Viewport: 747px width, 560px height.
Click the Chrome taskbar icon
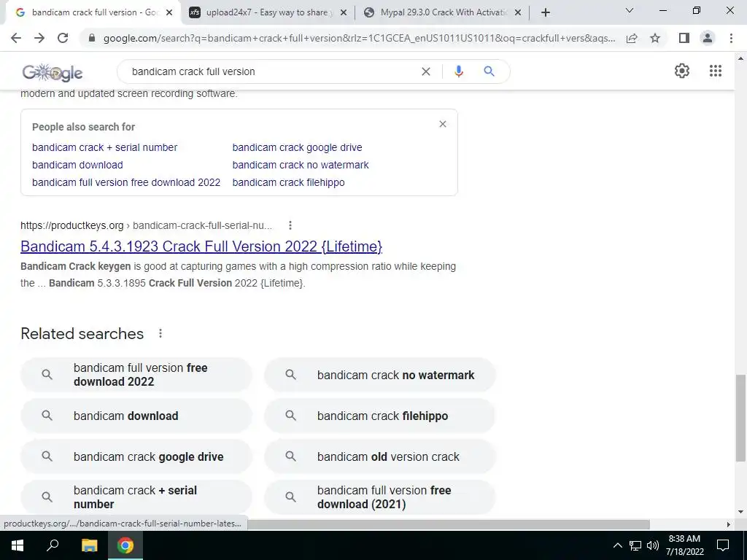pos(125,545)
